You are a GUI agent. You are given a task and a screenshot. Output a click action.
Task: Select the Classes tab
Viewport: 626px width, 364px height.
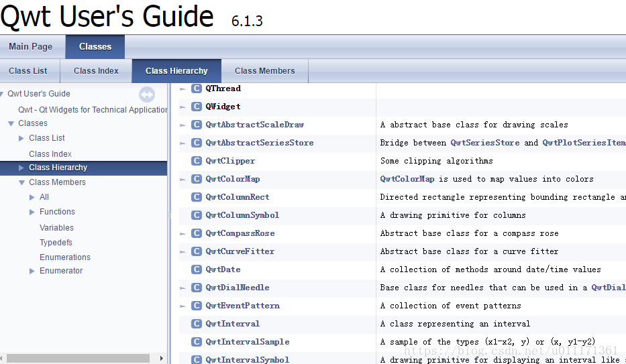tap(95, 47)
